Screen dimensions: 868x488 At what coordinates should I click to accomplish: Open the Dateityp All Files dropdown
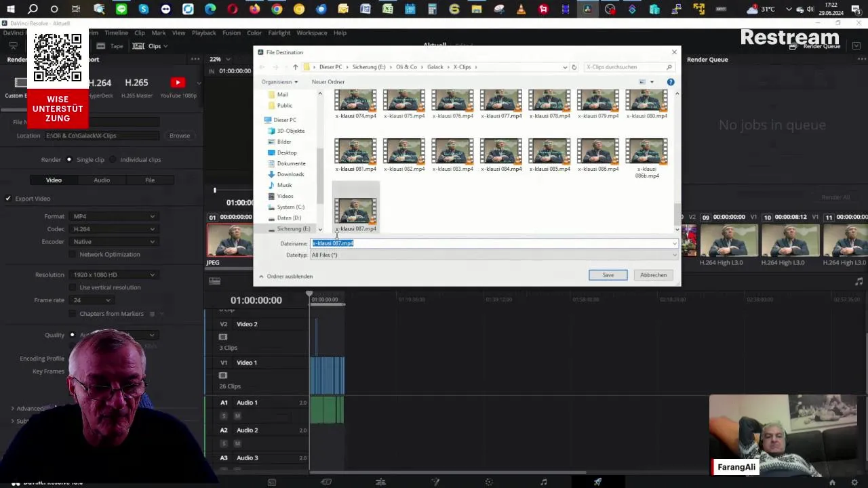click(494, 255)
